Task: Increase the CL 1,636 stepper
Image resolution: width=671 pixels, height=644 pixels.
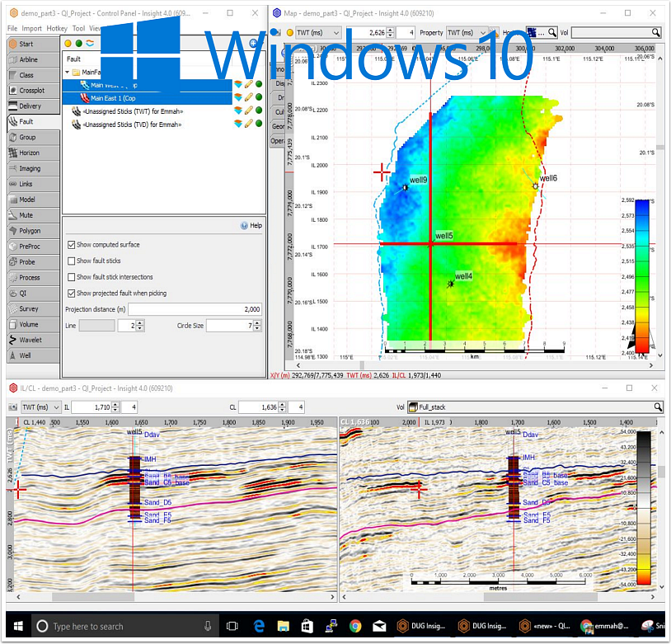Action: click(282, 405)
